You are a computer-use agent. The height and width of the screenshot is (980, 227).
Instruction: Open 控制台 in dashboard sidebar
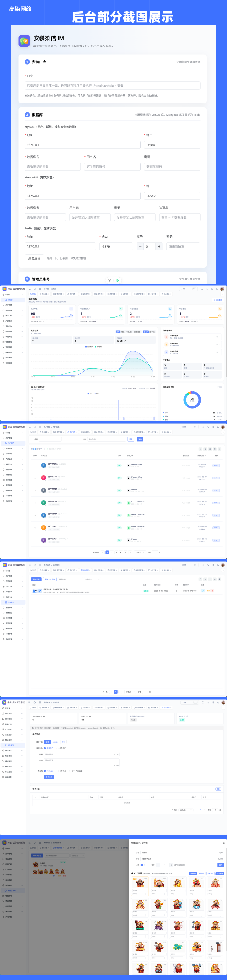coord(13,300)
